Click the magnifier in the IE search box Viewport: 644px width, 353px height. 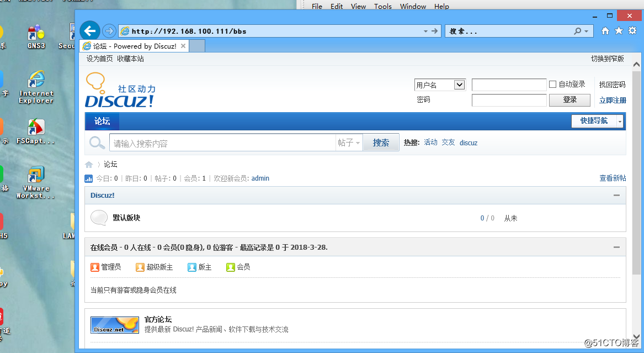click(x=577, y=31)
